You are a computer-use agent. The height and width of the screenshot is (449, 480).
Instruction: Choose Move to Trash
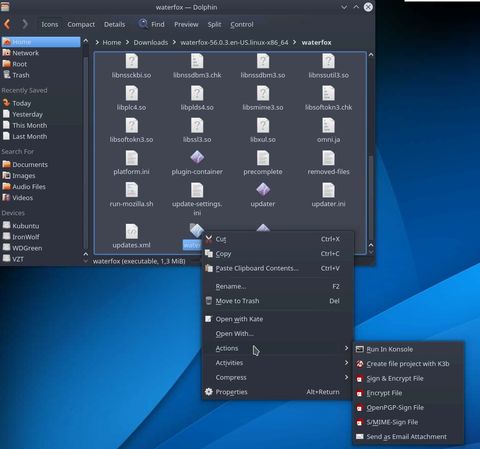[x=278, y=301]
